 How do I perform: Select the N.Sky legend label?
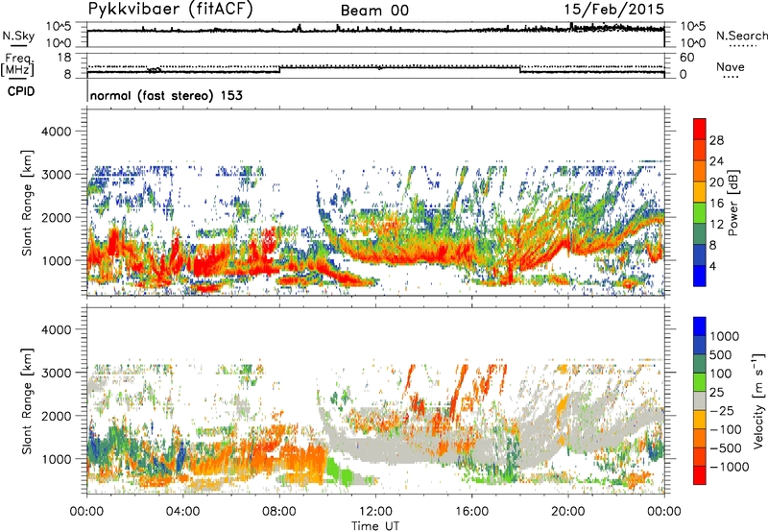tap(18, 36)
